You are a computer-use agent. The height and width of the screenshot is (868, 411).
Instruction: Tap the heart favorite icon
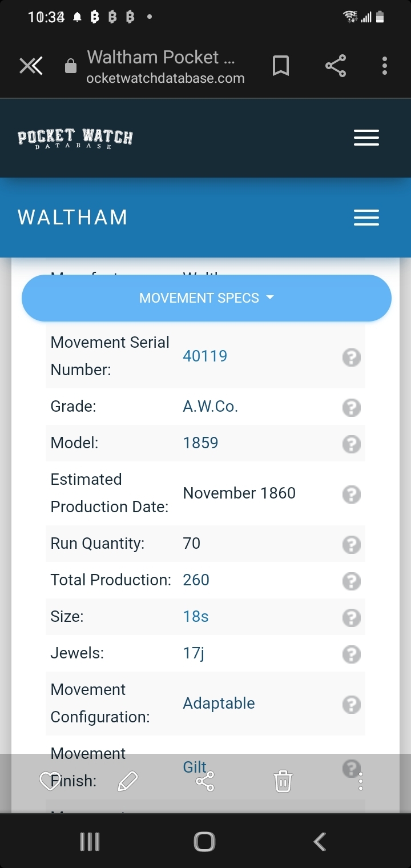49,781
